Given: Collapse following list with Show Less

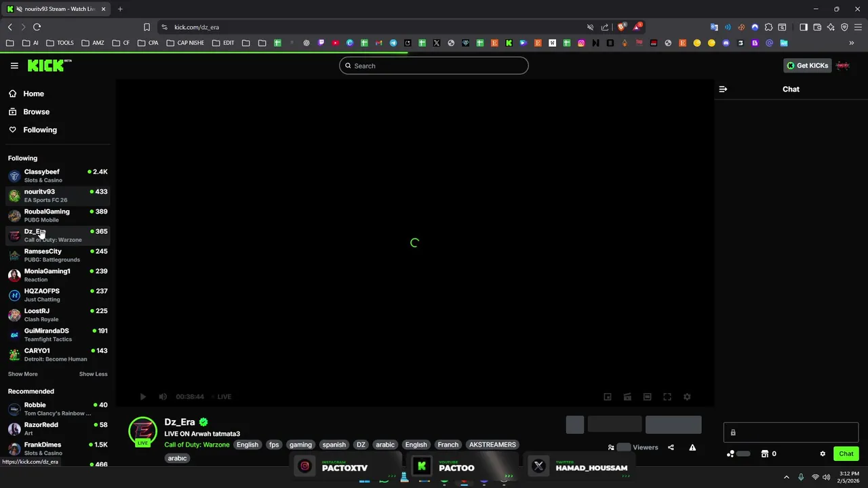Looking at the screenshot, I should [x=93, y=374].
